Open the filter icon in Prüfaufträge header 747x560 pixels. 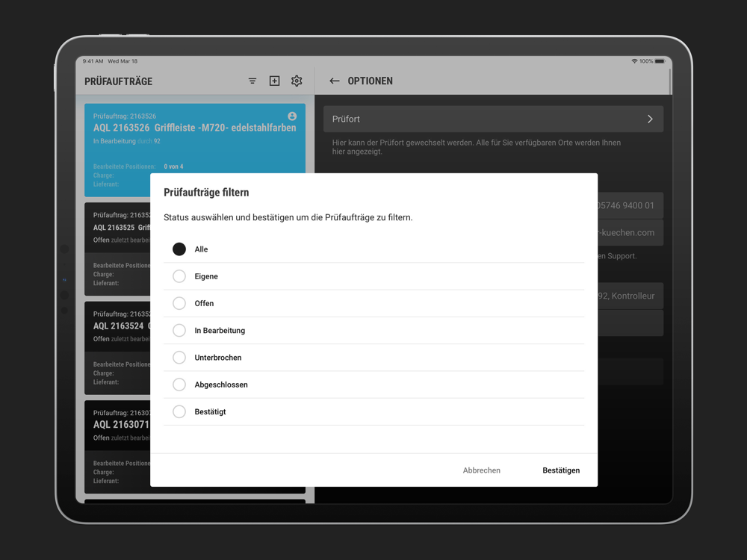pyautogui.click(x=252, y=81)
